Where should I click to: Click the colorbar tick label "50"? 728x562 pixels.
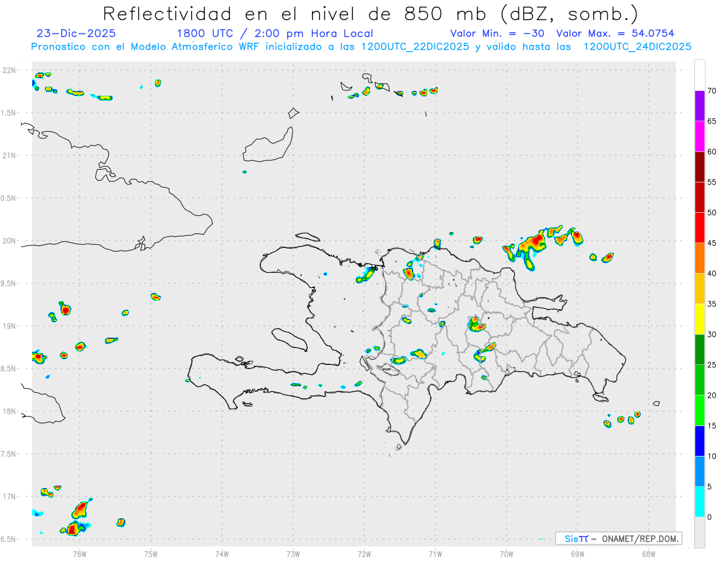click(x=712, y=213)
